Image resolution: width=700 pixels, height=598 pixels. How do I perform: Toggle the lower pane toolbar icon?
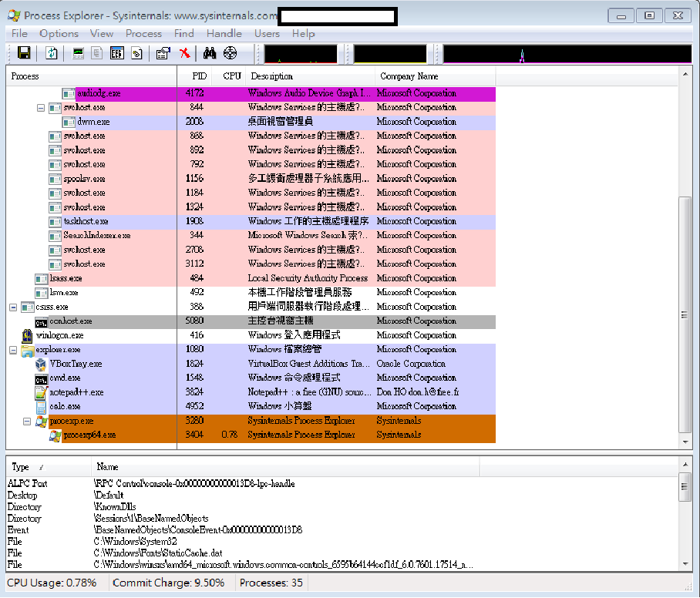point(116,53)
